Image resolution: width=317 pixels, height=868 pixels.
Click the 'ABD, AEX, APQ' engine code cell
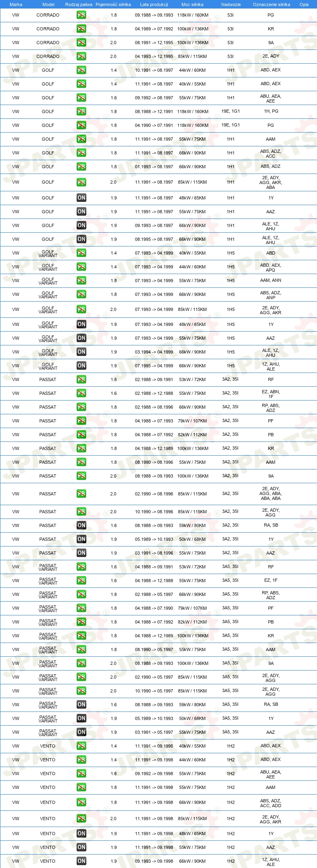click(x=271, y=267)
